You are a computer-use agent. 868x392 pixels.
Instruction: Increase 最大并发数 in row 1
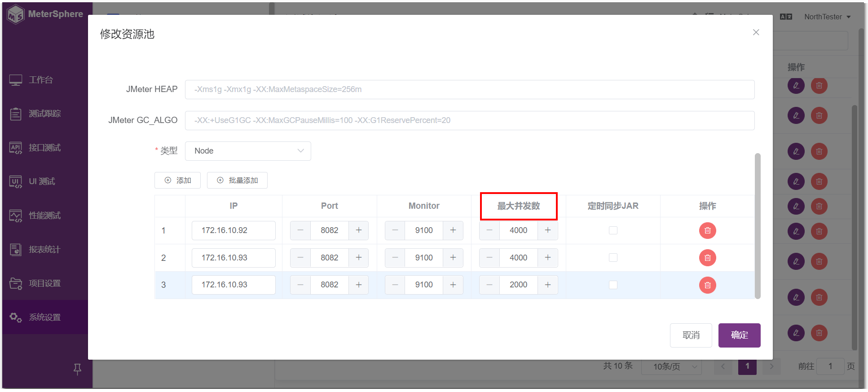click(x=548, y=230)
